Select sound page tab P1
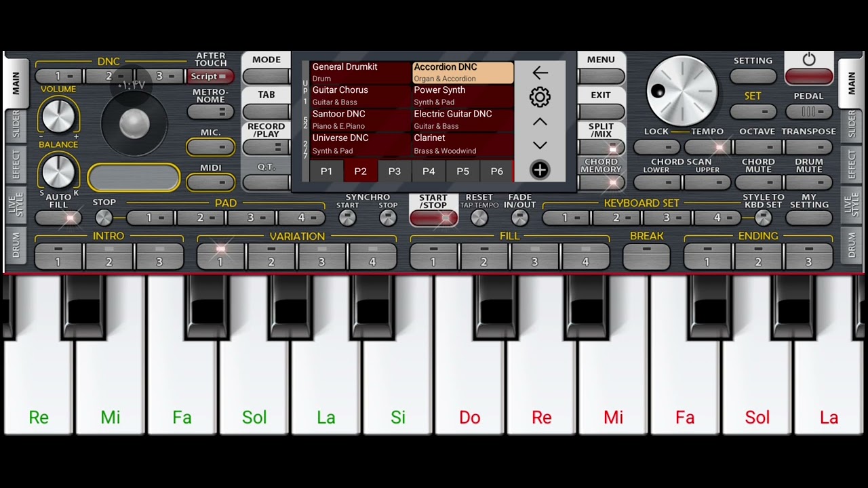Image resolution: width=868 pixels, height=488 pixels. 327,171
